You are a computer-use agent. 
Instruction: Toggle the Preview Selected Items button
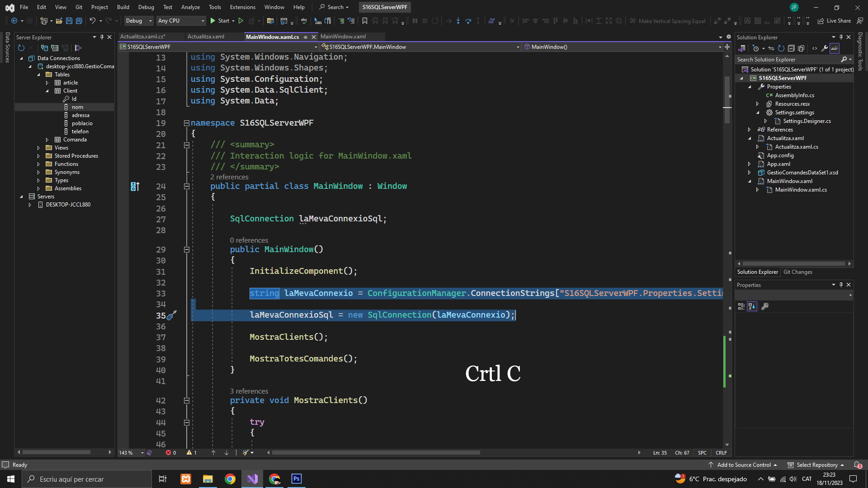pos(835,48)
